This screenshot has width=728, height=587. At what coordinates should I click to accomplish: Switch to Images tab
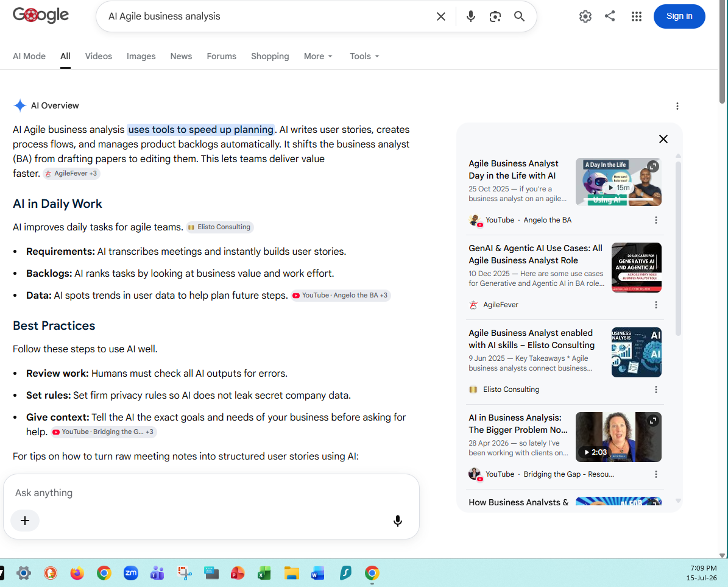click(141, 56)
